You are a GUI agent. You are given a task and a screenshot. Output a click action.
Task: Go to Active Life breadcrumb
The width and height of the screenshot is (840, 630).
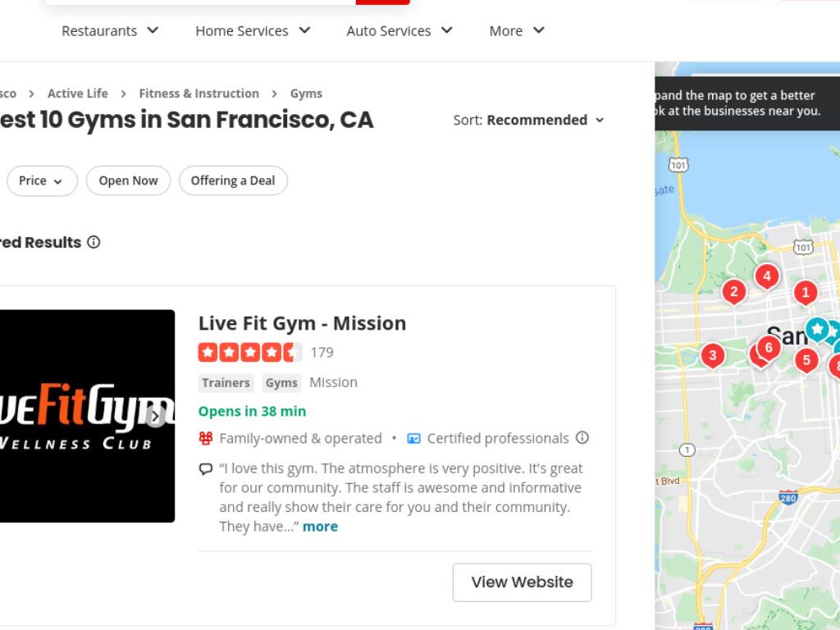click(x=78, y=94)
